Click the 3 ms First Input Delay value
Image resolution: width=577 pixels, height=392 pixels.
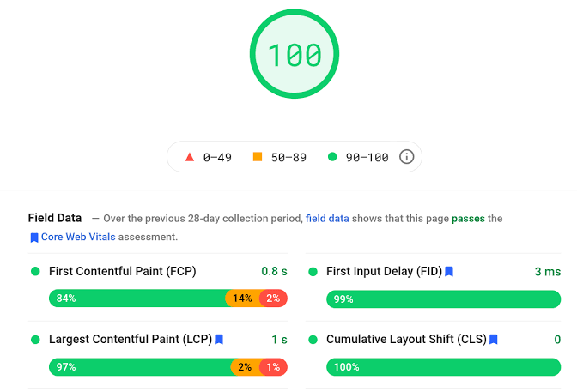[548, 272]
